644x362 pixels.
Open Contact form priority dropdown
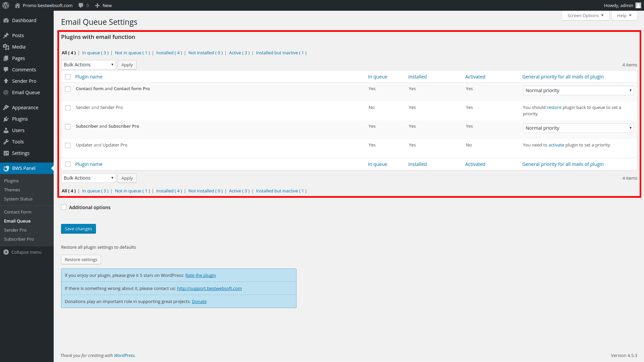578,90
